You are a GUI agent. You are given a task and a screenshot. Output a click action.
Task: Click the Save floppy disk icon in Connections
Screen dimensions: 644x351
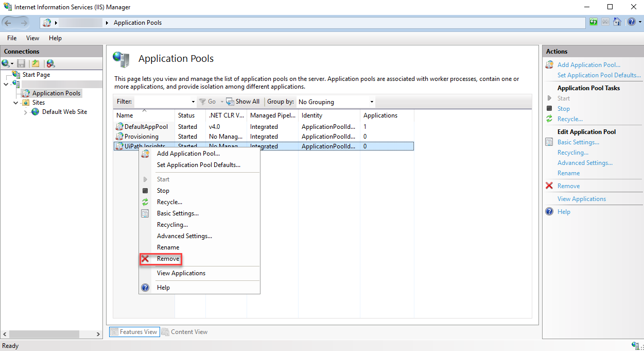[x=21, y=63]
